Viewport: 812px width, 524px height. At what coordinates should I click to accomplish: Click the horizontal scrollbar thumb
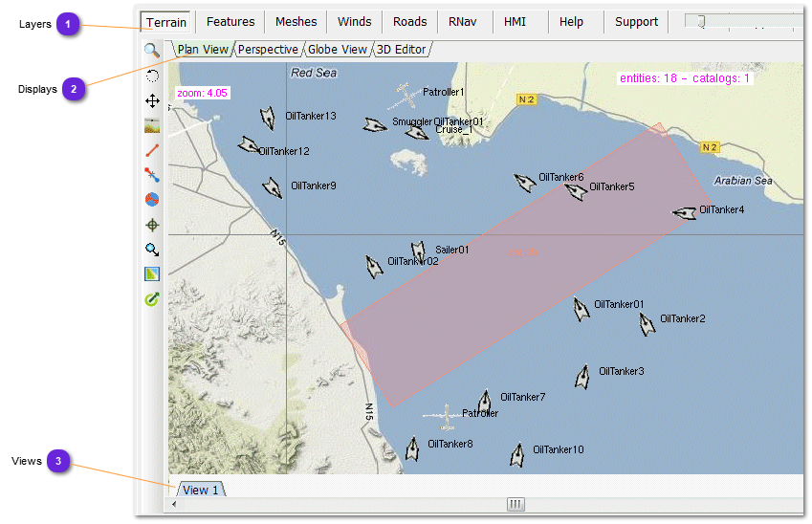[516, 504]
